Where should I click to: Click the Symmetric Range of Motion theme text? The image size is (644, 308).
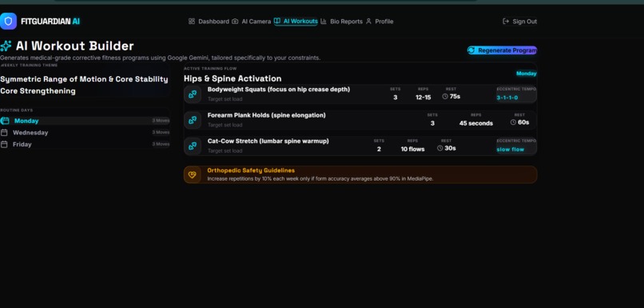tap(84, 79)
